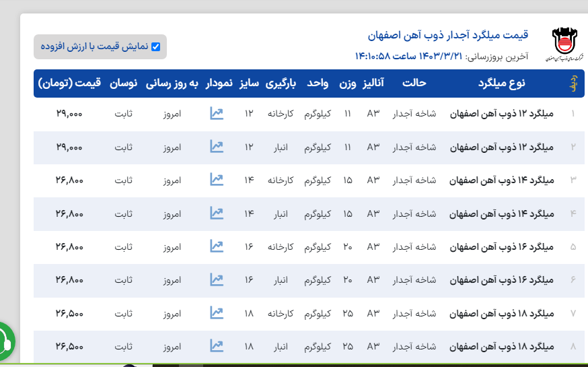Open chart icon for row 1 rebar 12

pos(216,113)
